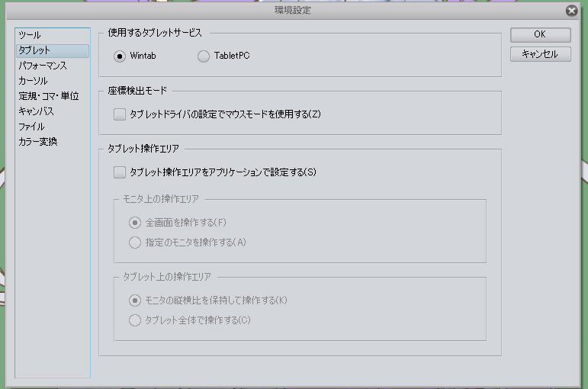Enable マウスモードを使用する(Z) checkbox
The height and width of the screenshot is (389, 588).
(120, 114)
